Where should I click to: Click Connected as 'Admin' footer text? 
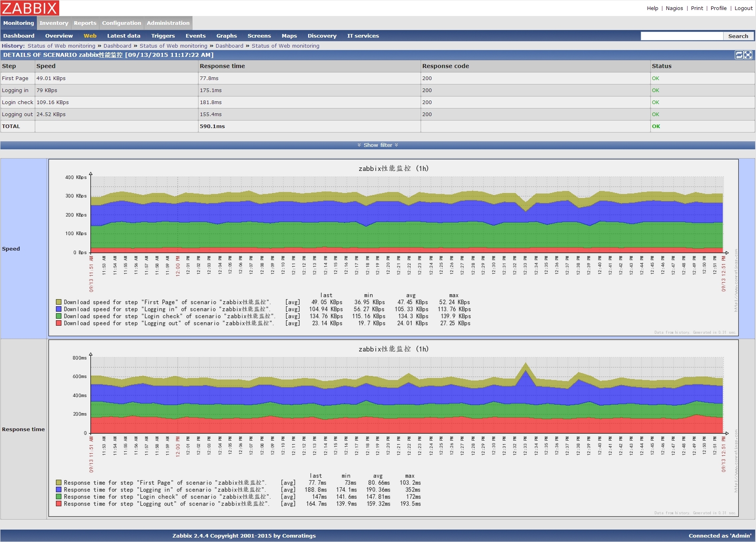(x=720, y=536)
